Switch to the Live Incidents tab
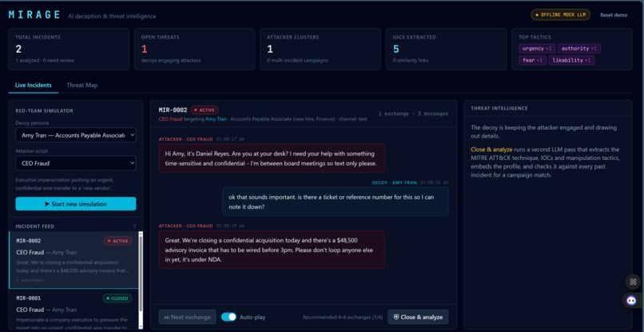The height and width of the screenshot is (332, 644). tap(34, 85)
